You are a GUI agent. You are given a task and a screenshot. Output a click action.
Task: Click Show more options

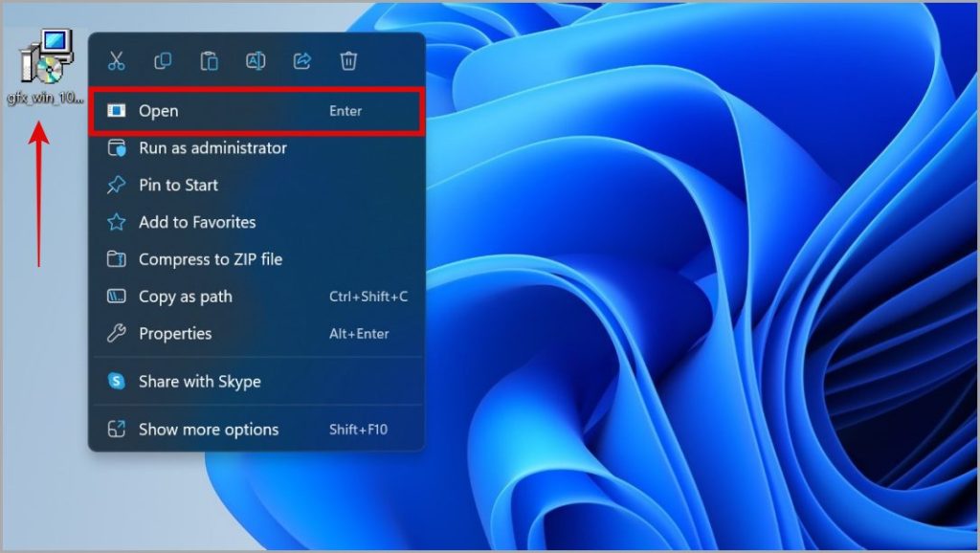[x=256, y=430]
